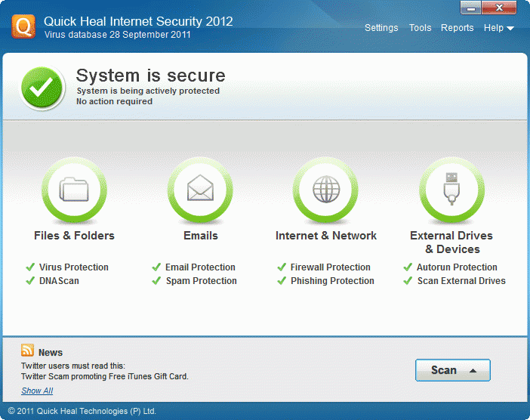Image resolution: width=530 pixels, height=420 pixels.
Task: Click the Phishing Protection green checkmark
Action: click(x=282, y=281)
